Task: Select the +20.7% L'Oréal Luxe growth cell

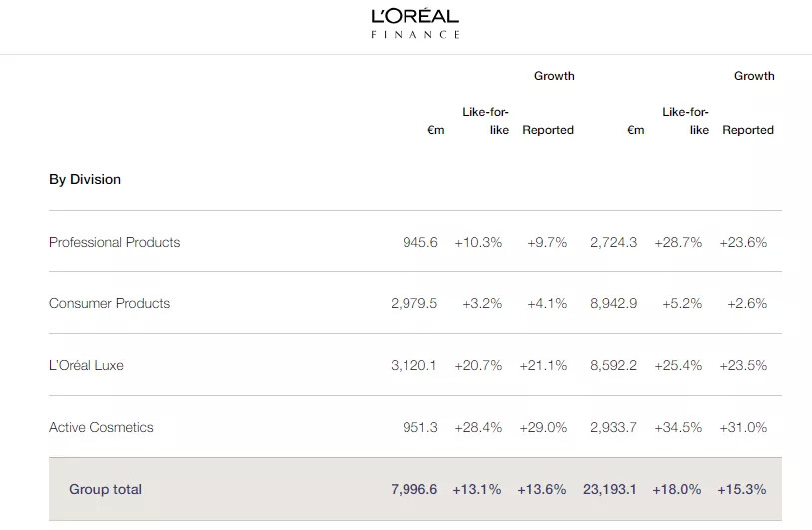Action: [x=478, y=365]
